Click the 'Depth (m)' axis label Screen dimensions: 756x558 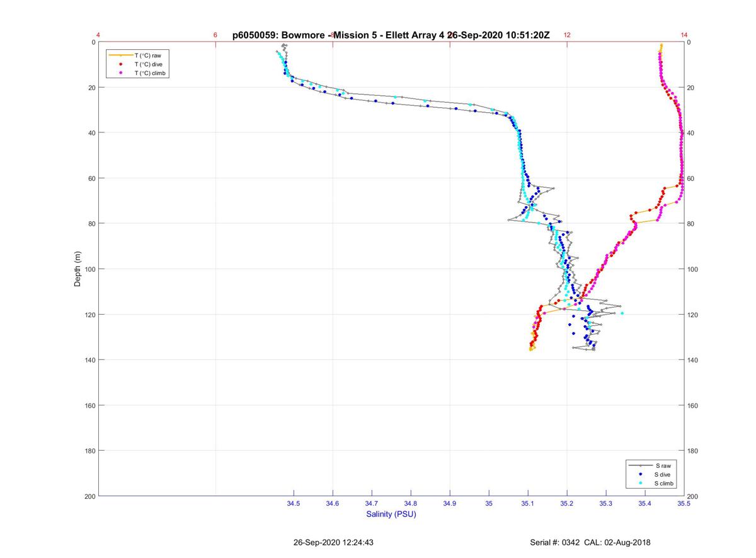click(78, 269)
